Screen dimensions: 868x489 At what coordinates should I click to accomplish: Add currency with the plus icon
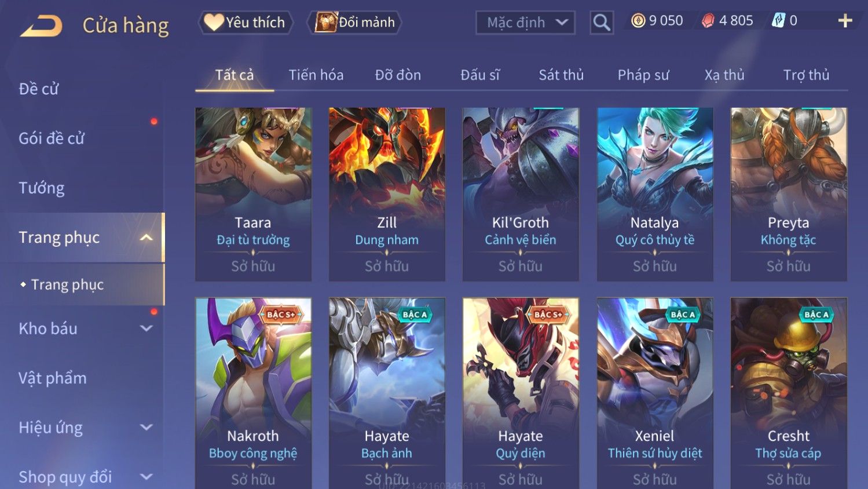(x=845, y=21)
